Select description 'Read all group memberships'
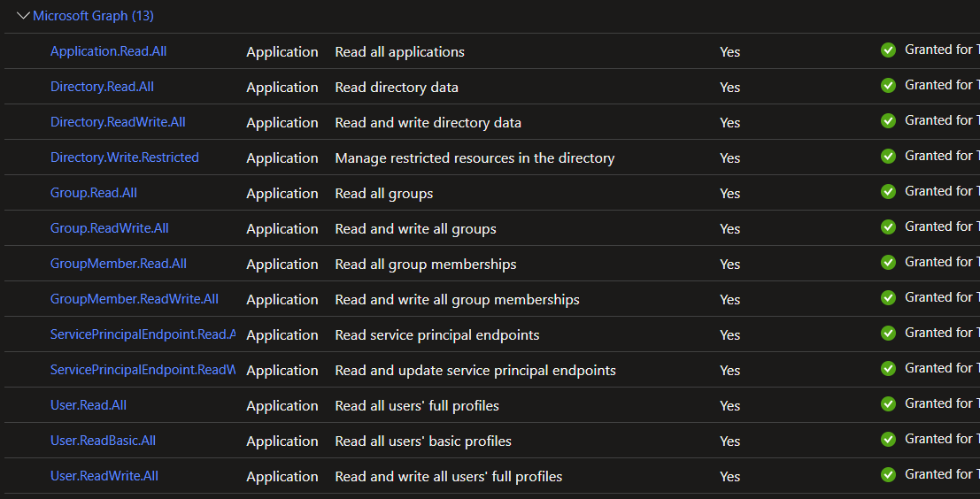Image resolution: width=980 pixels, height=499 pixels. click(x=426, y=265)
